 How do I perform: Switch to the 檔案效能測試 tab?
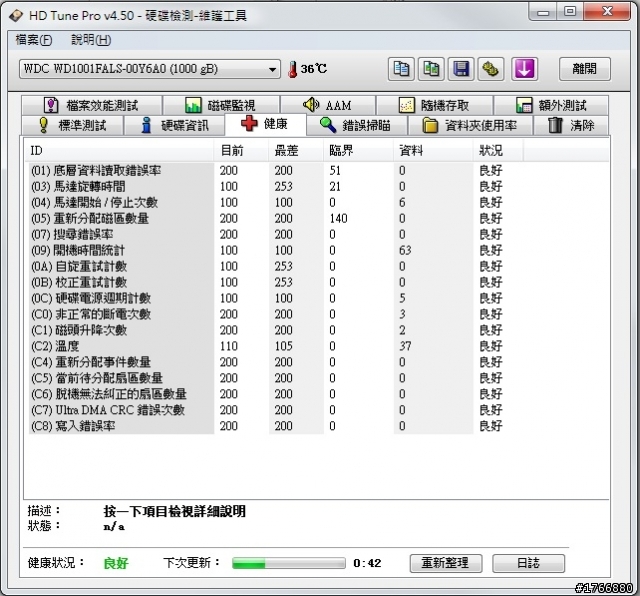92,105
